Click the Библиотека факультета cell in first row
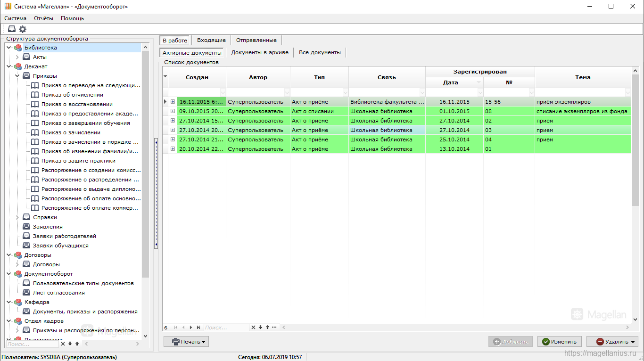The height and width of the screenshot is (361, 644). 387,102
